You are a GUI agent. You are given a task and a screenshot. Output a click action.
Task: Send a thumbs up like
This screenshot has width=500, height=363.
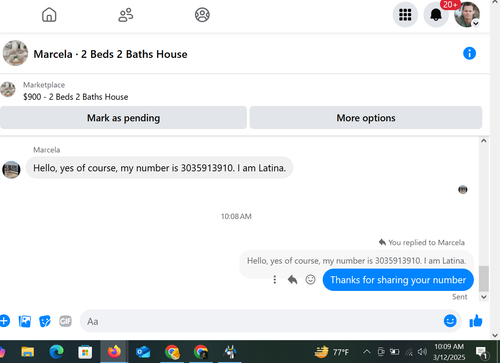pyautogui.click(x=476, y=321)
